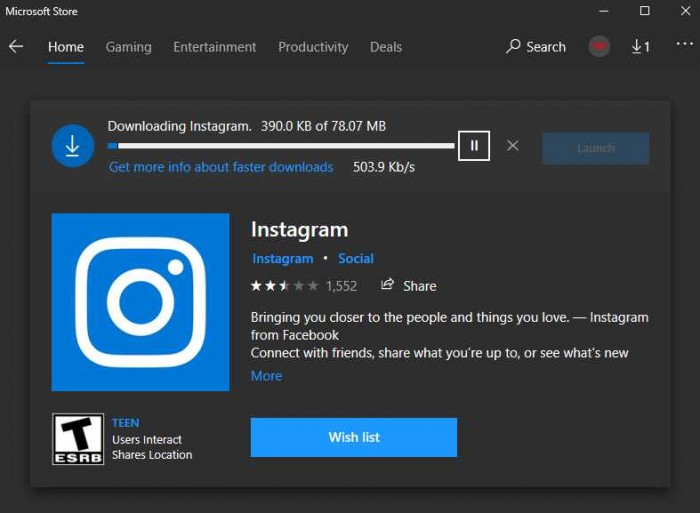Screen dimensions: 700x513
Task: Click the 503.9 Kb/s speed text
Action: point(383,167)
